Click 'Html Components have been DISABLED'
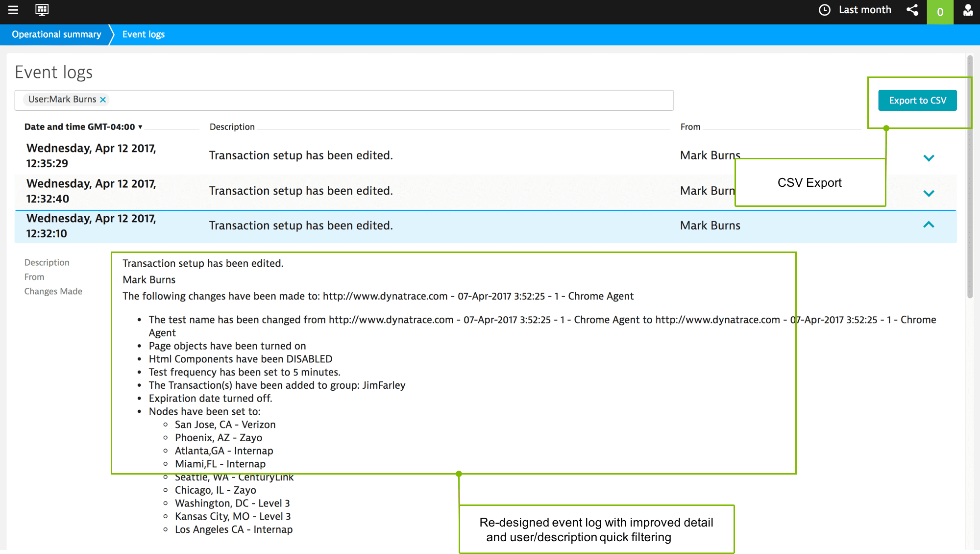Image resolution: width=980 pixels, height=554 pixels. (x=241, y=359)
